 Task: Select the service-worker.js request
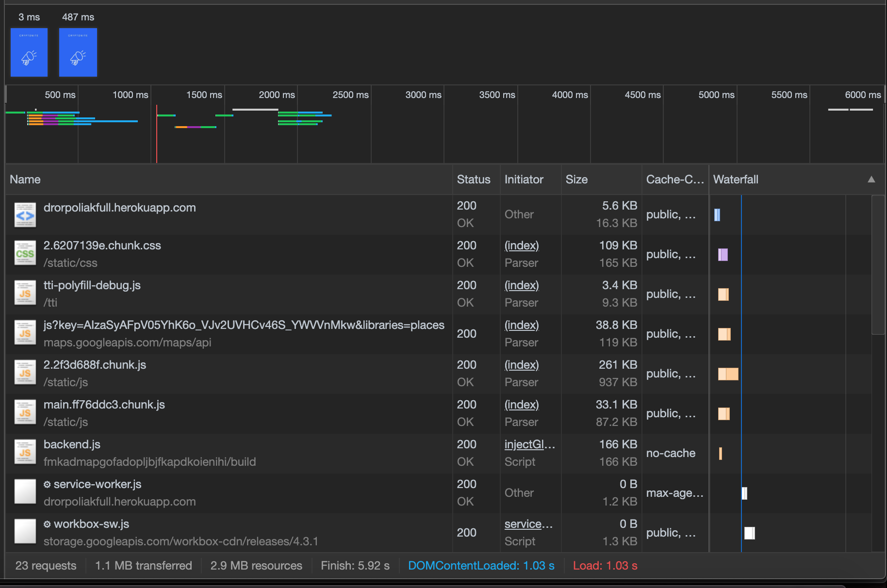click(x=439, y=493)
